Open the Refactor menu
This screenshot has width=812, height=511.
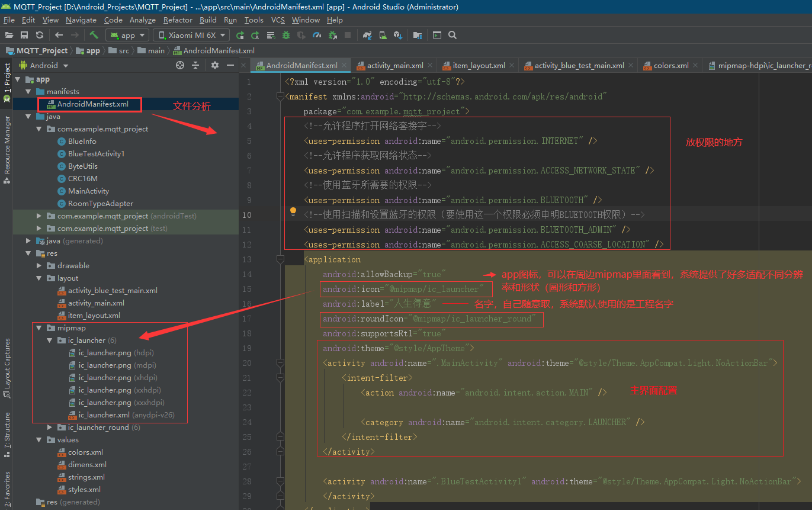point(178,20)
